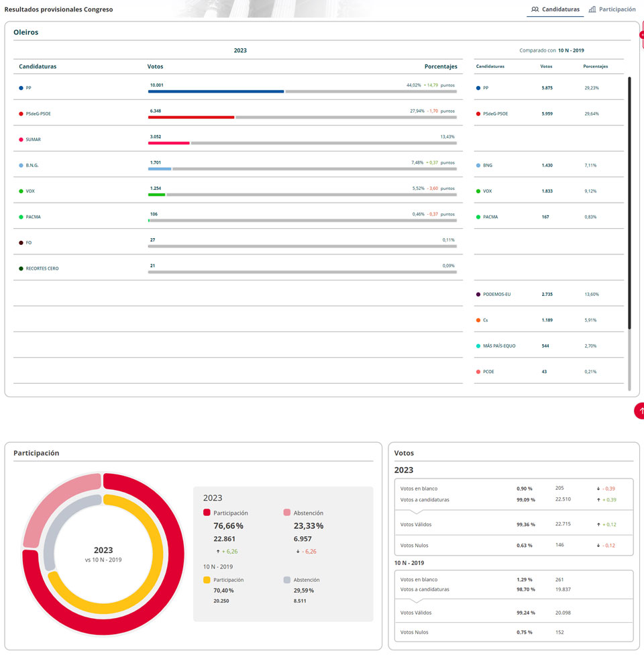Click the light blue B.N.G. party dot
The image size is (644, 661).
pyautogui.click(x=21, y=165)
